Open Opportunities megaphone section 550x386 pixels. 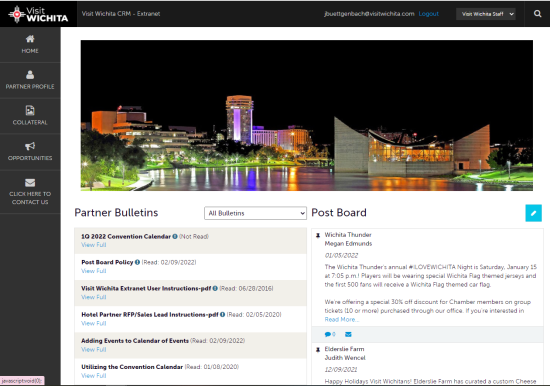coord(30,151)
